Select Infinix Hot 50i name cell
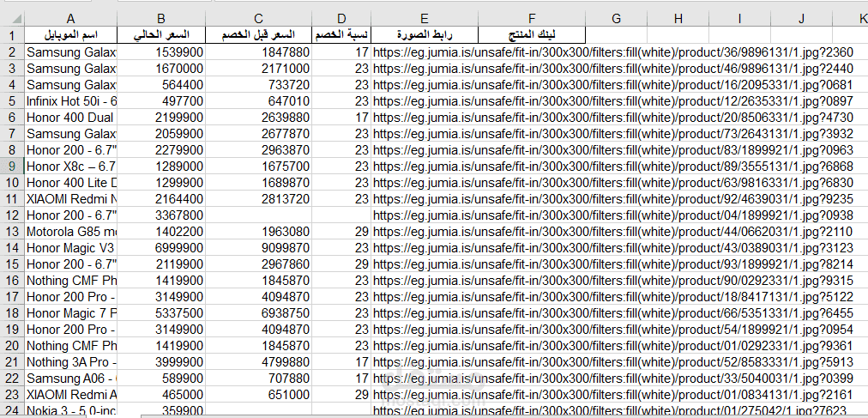 [x=71, y=102]
